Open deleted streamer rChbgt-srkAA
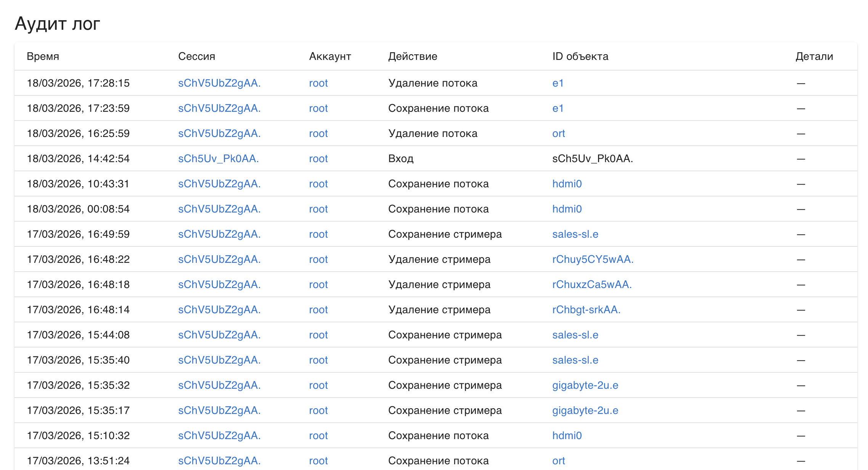 586,309
